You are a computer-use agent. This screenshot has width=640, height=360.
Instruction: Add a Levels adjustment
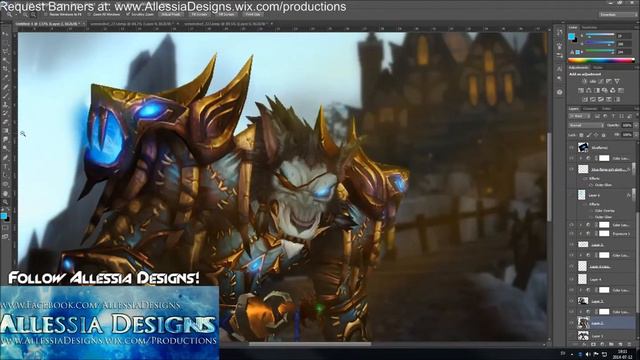tap(593, 82)
